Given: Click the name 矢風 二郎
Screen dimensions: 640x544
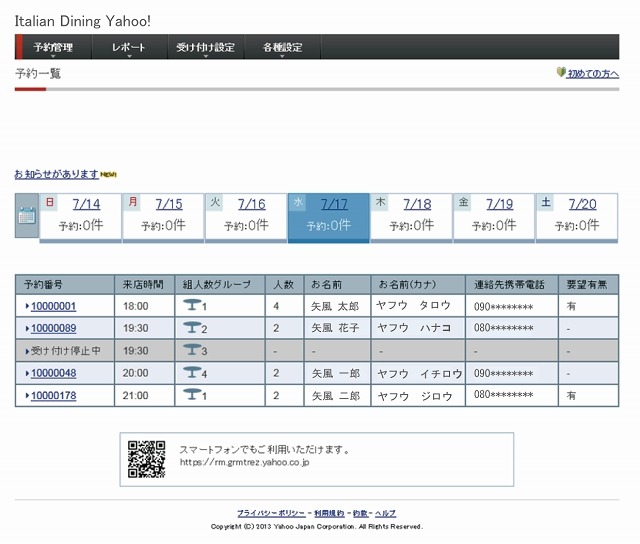Looking at the screenshot, I should (336, 395).
